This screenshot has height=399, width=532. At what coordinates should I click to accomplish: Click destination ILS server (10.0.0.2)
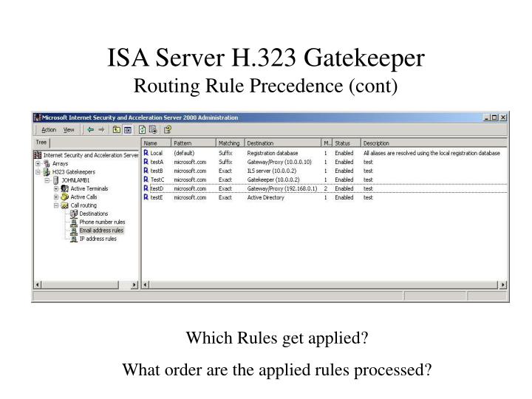click(271, 171)
